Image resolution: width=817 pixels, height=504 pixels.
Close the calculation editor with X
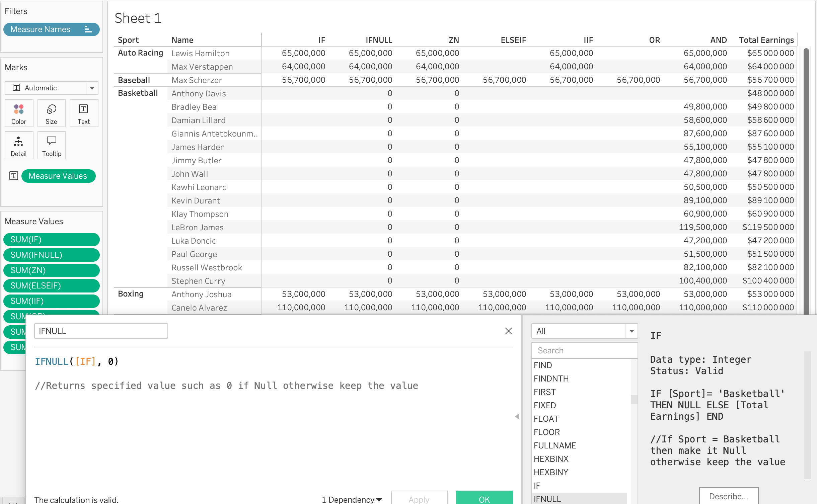point(508,331)
